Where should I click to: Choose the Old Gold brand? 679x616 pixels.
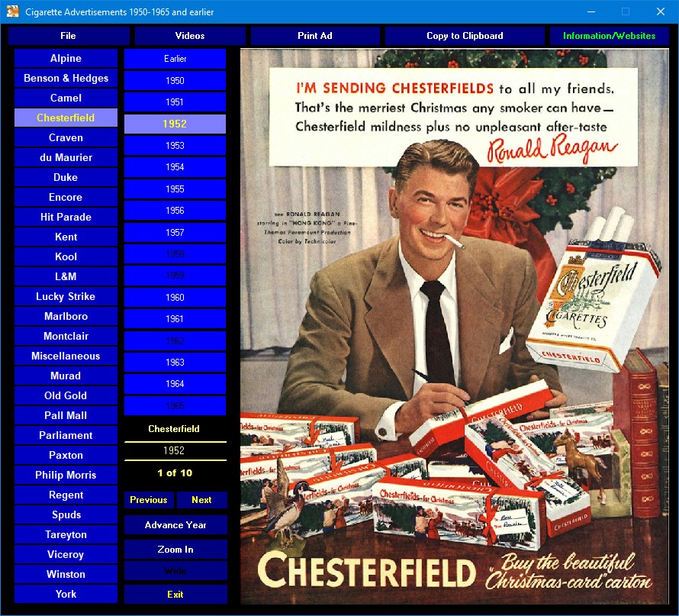(x=66, y=395)
